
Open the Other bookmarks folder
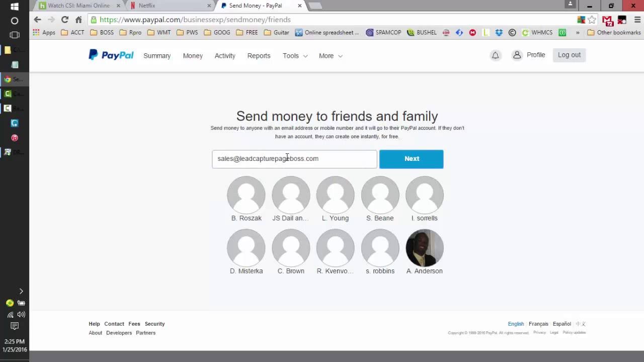(614, 32)
